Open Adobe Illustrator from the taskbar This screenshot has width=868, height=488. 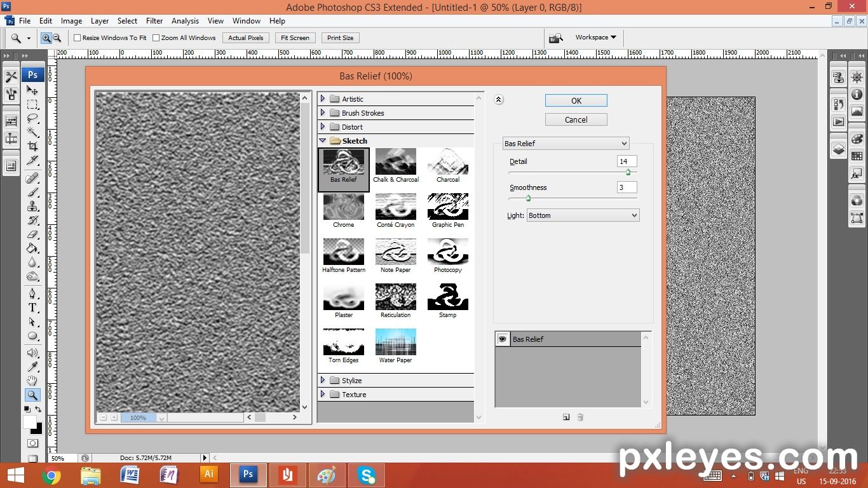[208, 475]
